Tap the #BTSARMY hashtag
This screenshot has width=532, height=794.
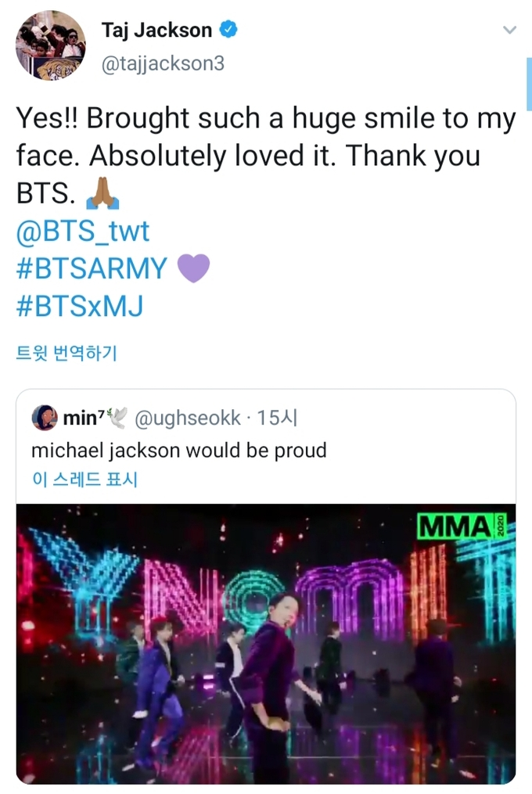point(92,268)
